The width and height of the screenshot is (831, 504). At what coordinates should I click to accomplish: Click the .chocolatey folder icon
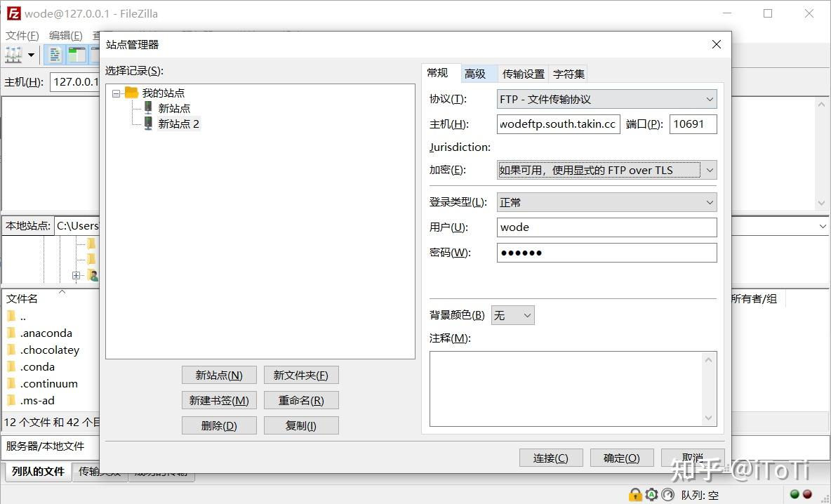pyautogui.click(x=12, y=350)
